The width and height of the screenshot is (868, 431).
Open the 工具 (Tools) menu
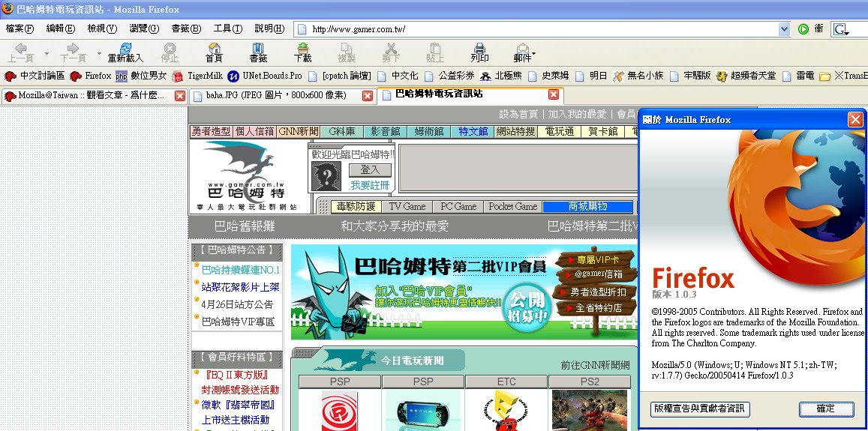(227, 28)
